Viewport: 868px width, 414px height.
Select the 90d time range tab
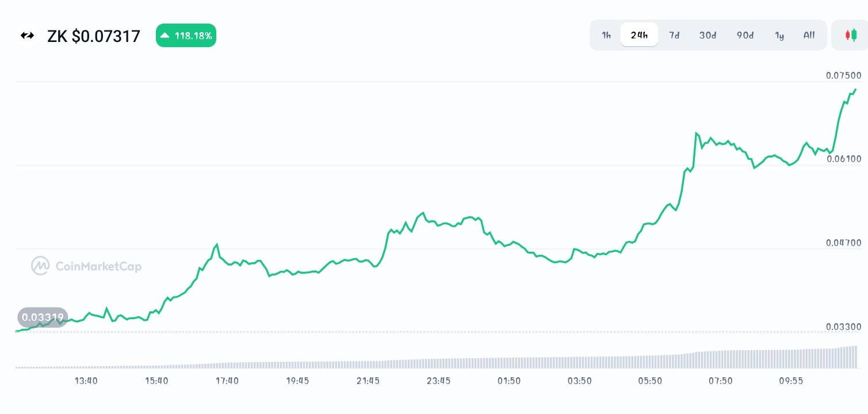pos(745,35)
